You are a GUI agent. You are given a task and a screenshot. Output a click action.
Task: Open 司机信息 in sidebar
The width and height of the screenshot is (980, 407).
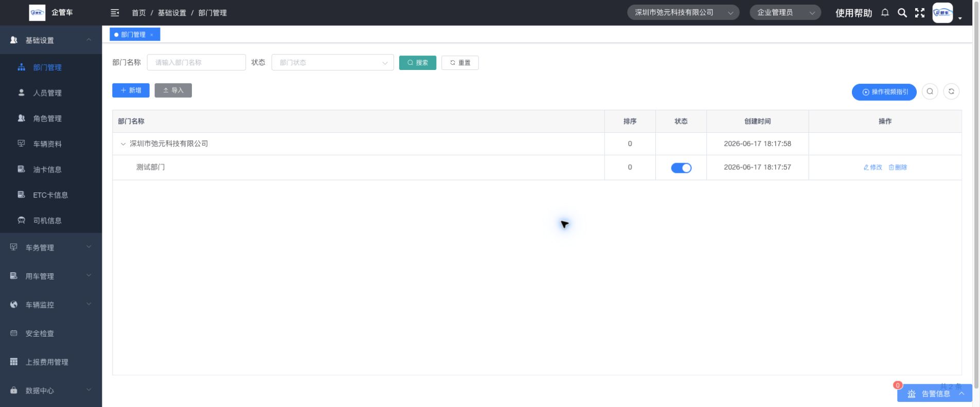click(51, 221)
